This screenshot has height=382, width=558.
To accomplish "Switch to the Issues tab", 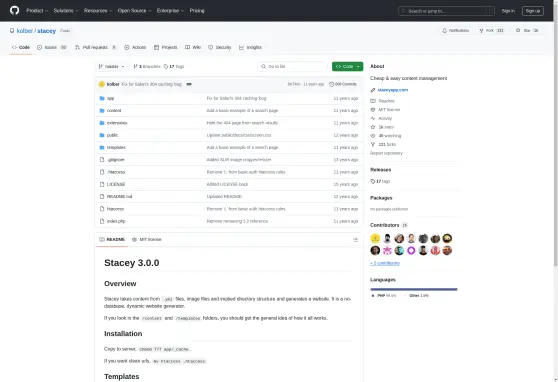I will tap(52, 47).
